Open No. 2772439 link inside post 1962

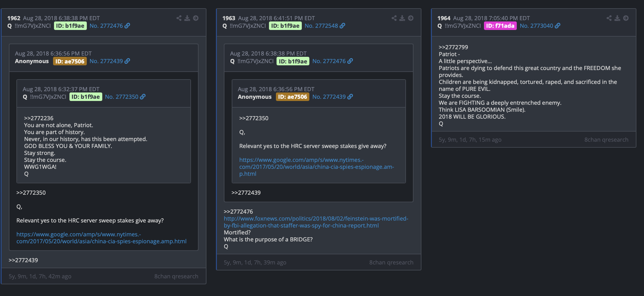(106, 61)
